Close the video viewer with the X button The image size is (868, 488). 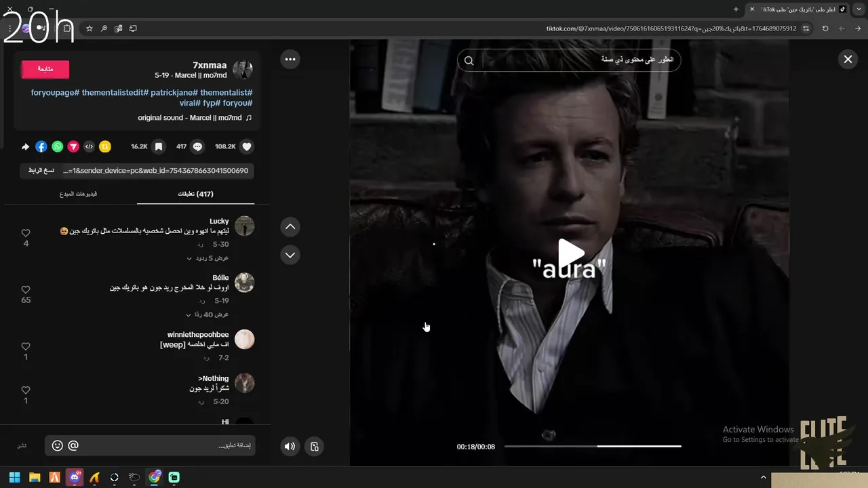tap(848, 60)
